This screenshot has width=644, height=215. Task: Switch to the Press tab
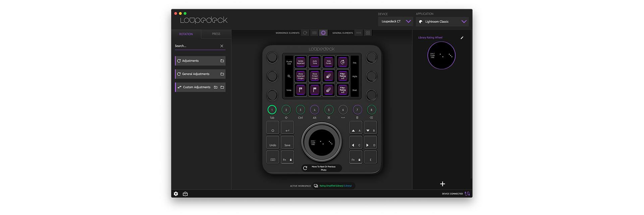(x=216, y=34)
